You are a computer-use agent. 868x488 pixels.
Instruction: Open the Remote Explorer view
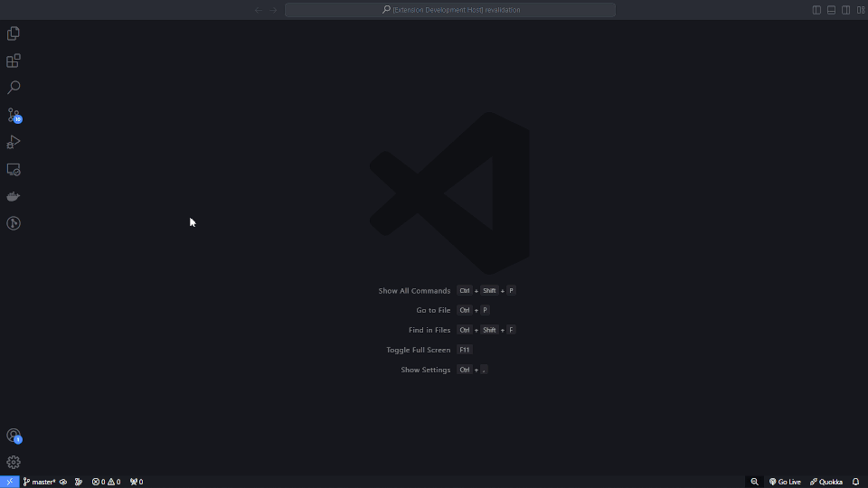14,169
